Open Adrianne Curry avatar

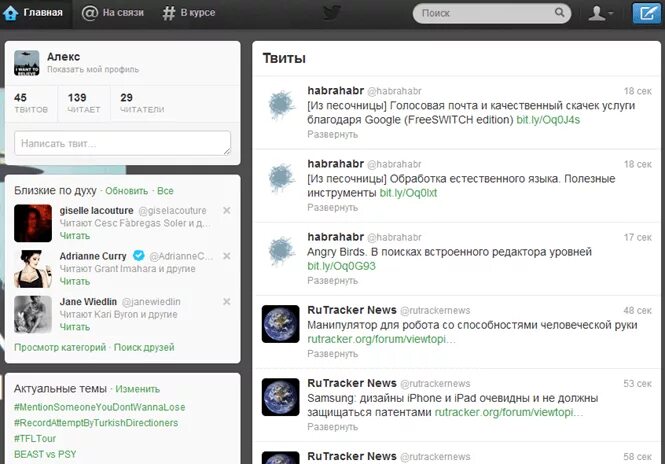pos(33,269)
